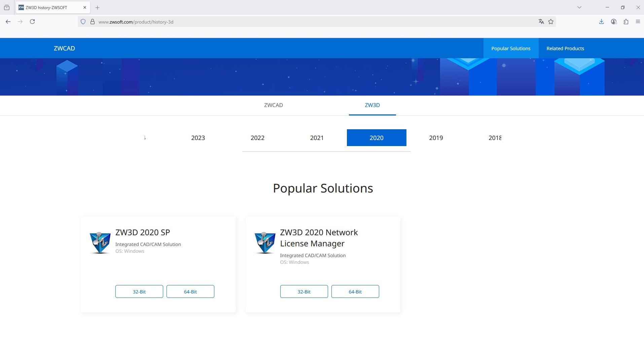Image resolution: width=644 pixels, height=347 pixels.
Task: Select the cut-off year 2018
Action: tap(495, 138)
